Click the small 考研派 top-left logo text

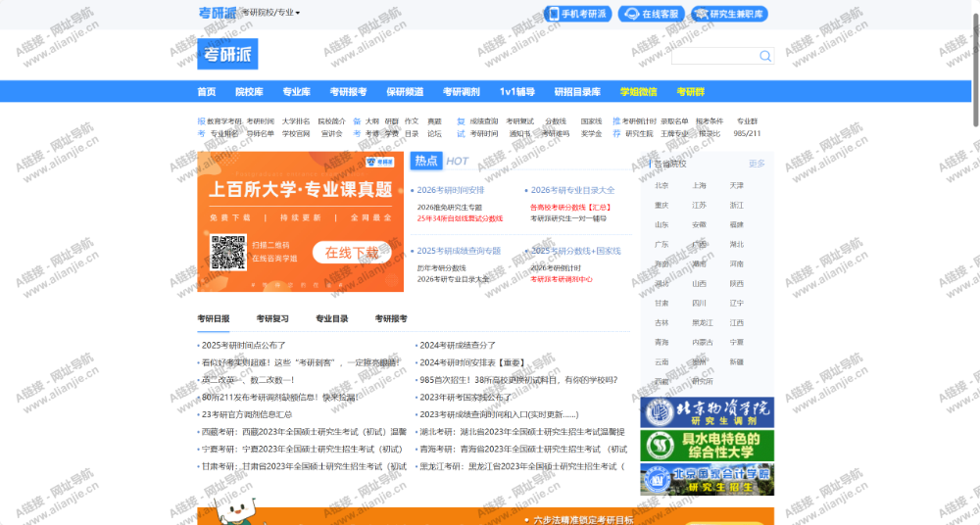(x=218, y=13)
